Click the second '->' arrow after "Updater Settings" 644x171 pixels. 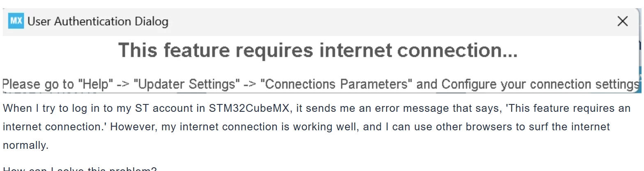251,85
